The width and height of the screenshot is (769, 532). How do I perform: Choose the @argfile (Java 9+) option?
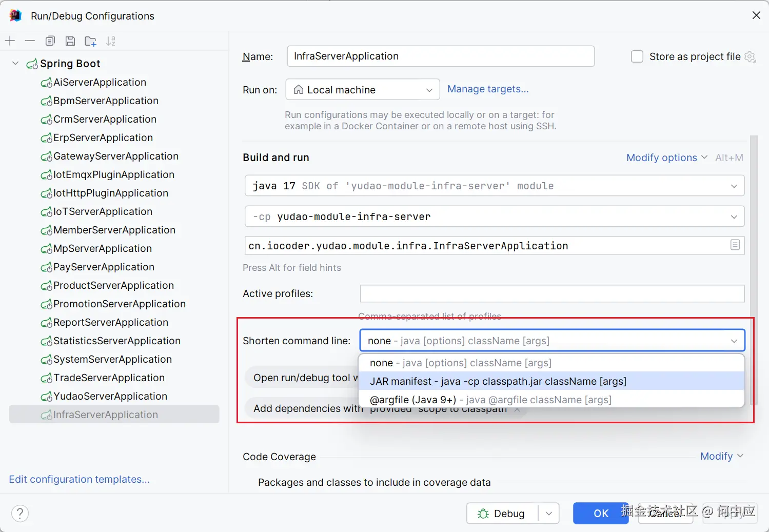tap(551, 400)
